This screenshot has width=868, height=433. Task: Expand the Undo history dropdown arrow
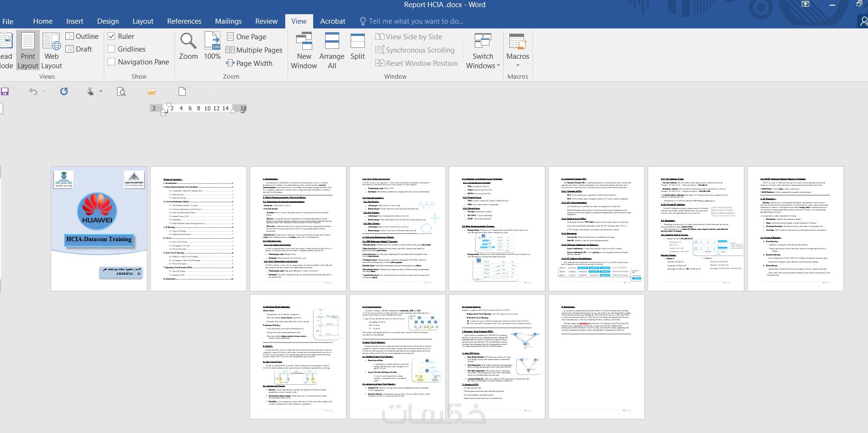pyautogui.click(x=44, y=91)
